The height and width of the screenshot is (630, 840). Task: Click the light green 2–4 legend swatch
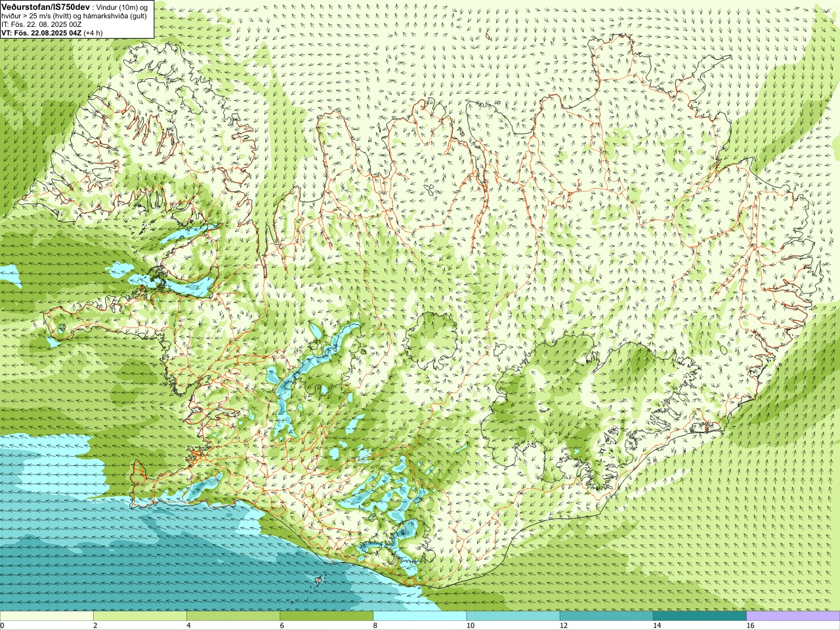[x=140, y=616]
